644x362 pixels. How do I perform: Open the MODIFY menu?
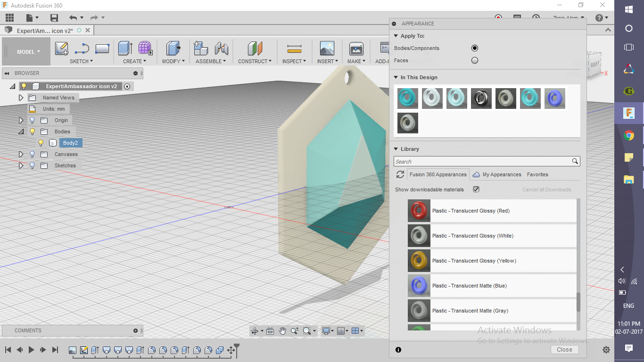173,61
